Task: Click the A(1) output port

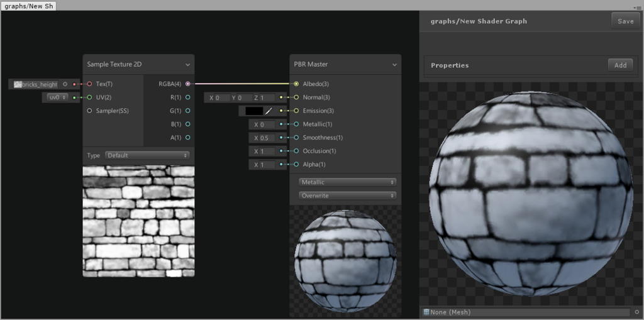Action: [x=187, y=137]
